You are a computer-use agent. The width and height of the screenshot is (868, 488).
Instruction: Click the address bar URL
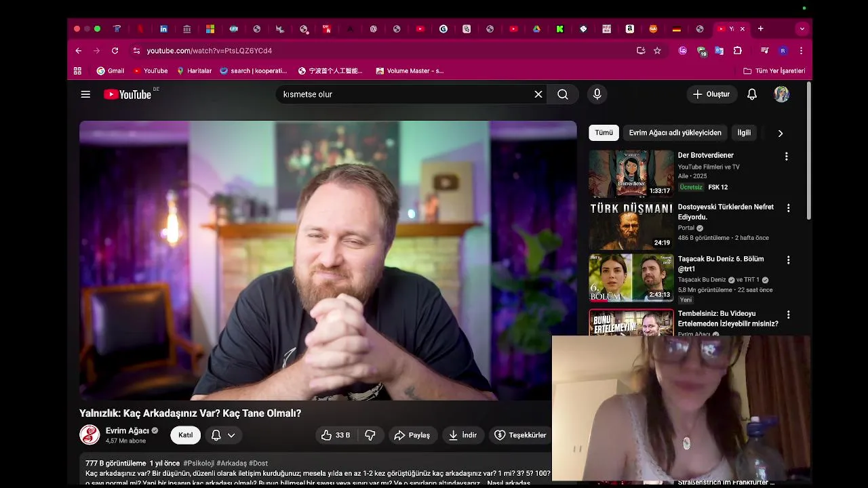coord(210,50)
